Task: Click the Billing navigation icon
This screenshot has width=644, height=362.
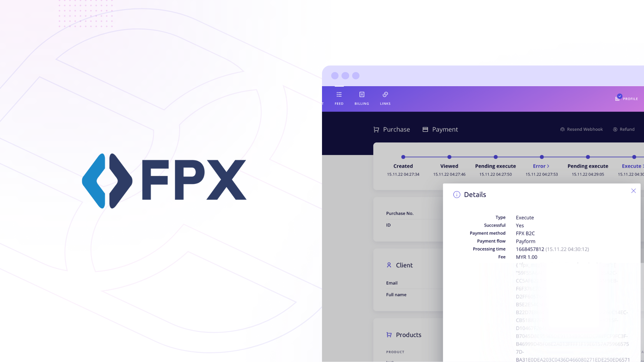Action: [x=362, y=94]
